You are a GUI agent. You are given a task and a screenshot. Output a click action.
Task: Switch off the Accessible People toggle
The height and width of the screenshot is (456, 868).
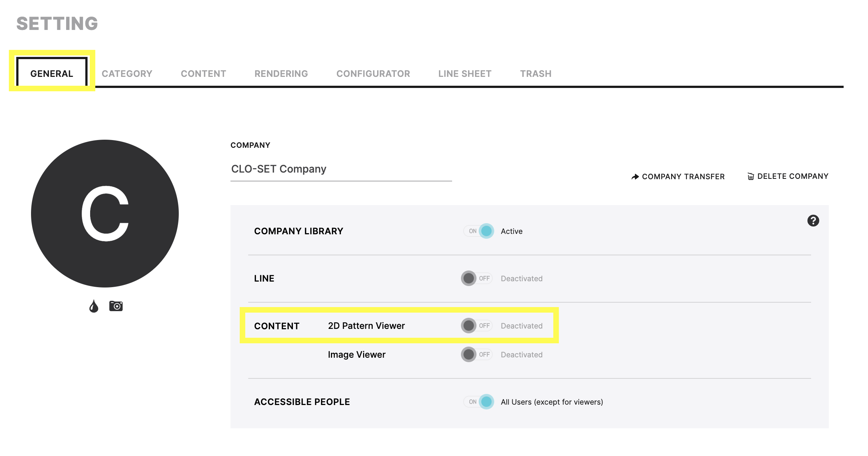click(479, 402)
